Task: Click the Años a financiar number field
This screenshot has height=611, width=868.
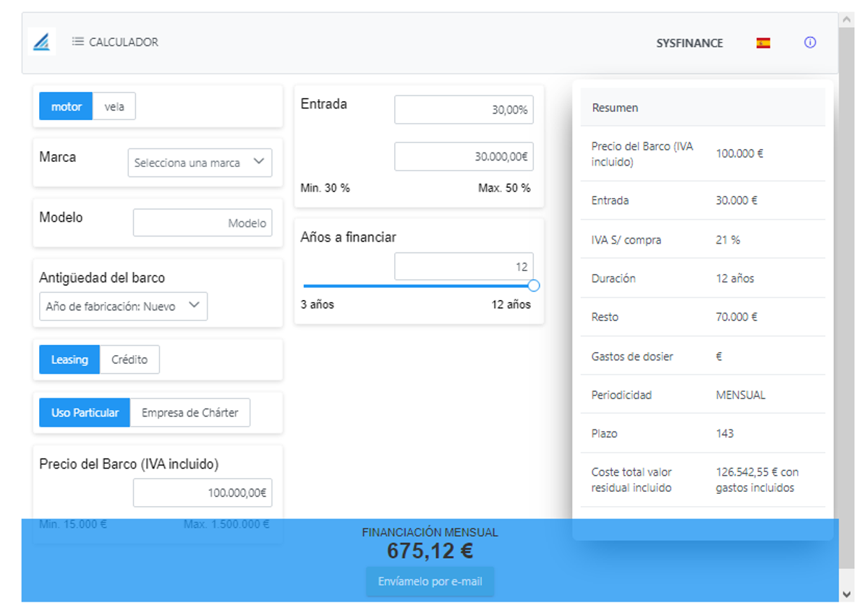Action: (x=464, y=266)
